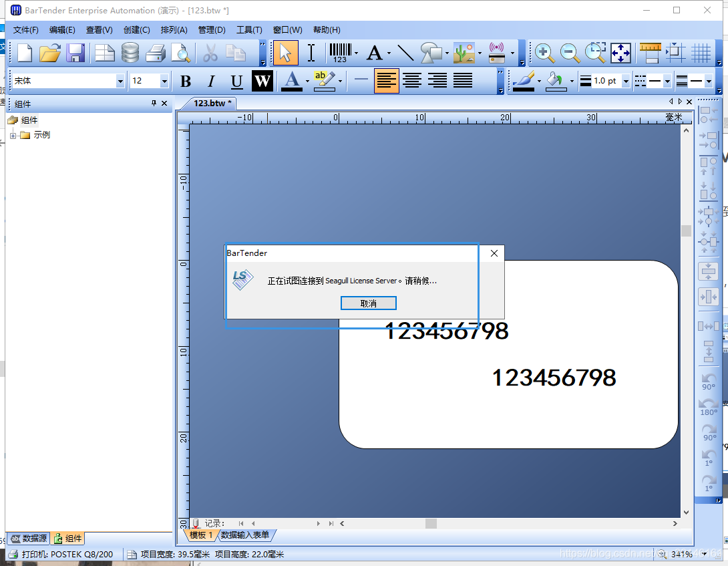Save document with floppy disk icon

(75, 53)
